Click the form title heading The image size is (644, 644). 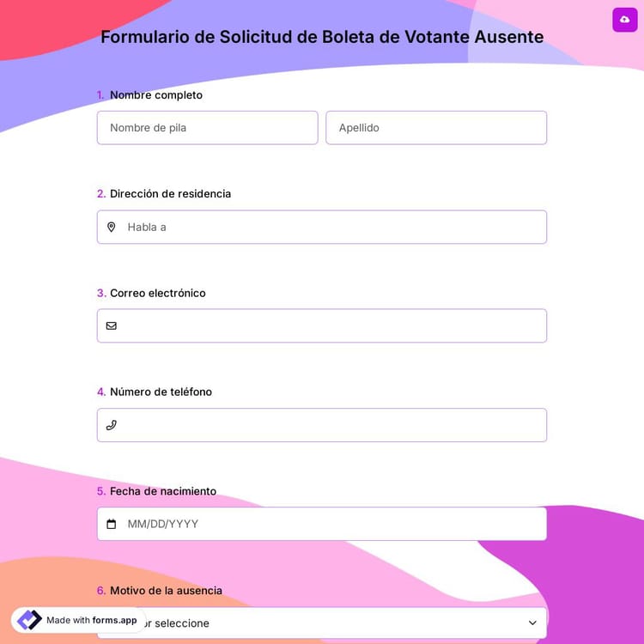point(322,37)
